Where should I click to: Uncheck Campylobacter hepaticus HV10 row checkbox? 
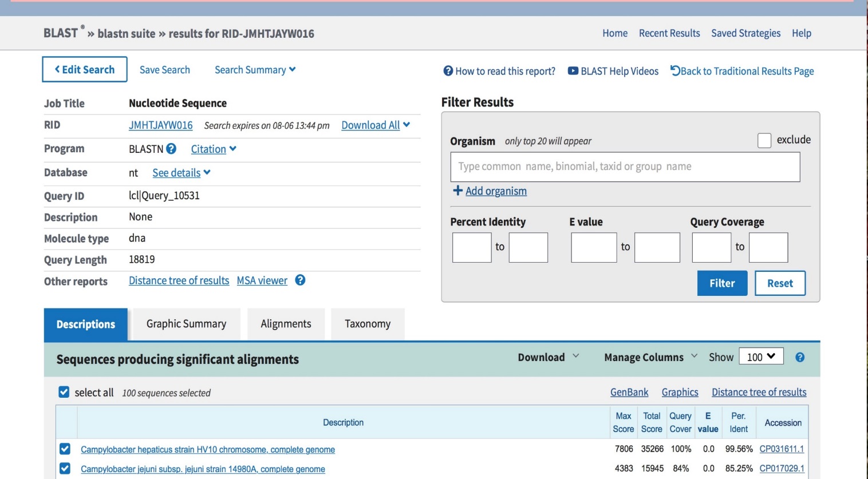coord(65,449)
